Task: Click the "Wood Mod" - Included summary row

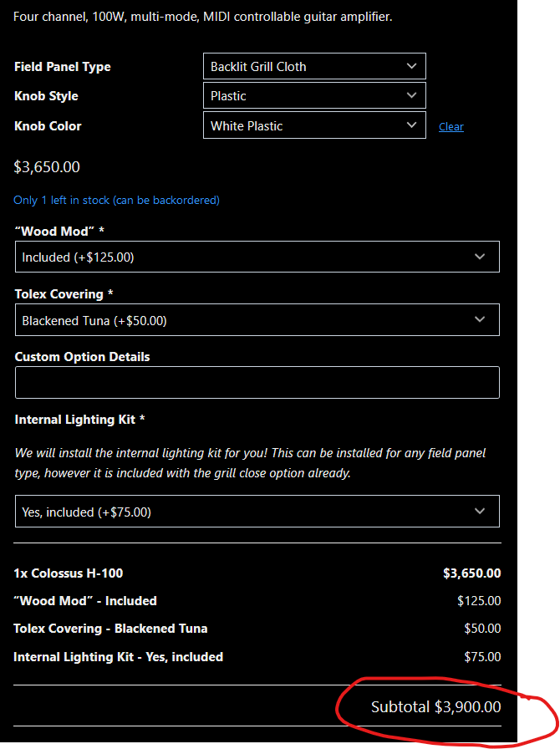Action: pos(85,601)
